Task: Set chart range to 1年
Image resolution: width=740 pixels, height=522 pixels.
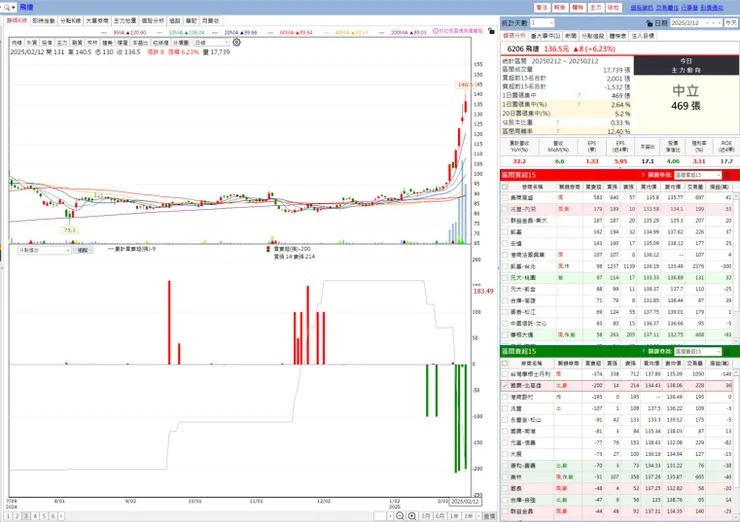Action: pyautogui.click(x=454, y=516)
